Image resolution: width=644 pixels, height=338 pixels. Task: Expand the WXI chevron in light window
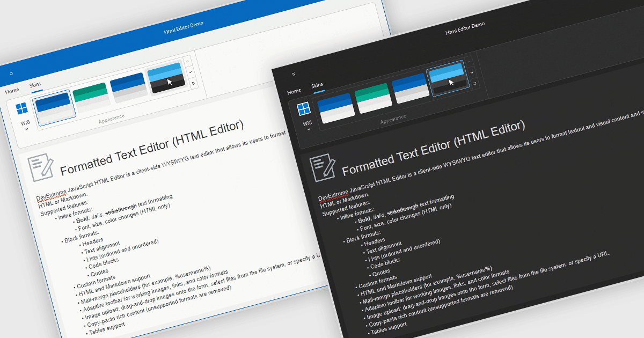26,129
